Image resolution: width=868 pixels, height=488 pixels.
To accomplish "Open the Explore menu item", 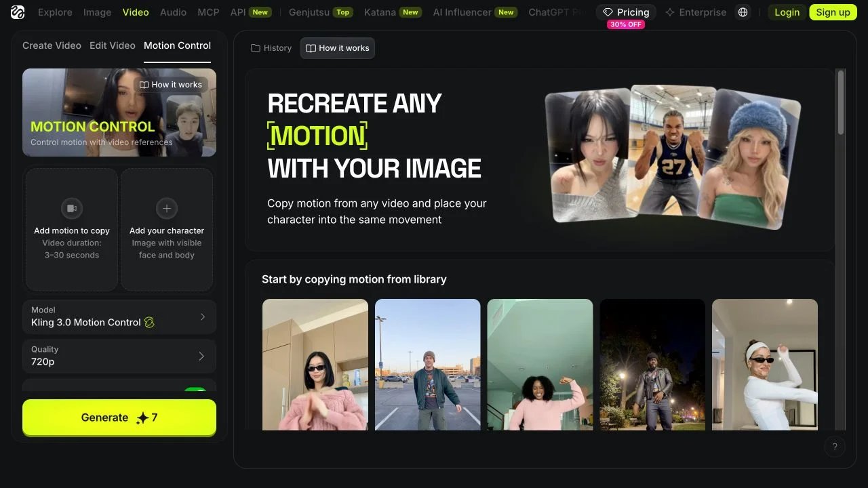I will pos(55,12).
